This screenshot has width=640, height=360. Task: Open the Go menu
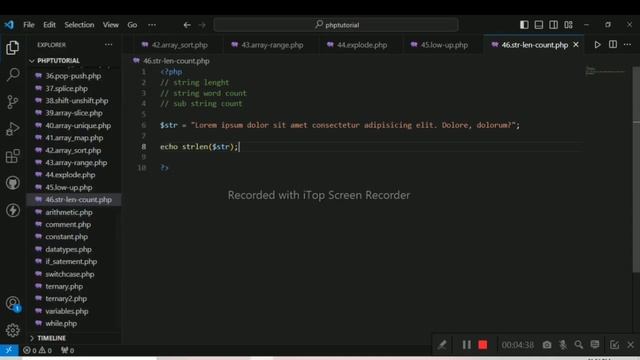click(132, 25)
